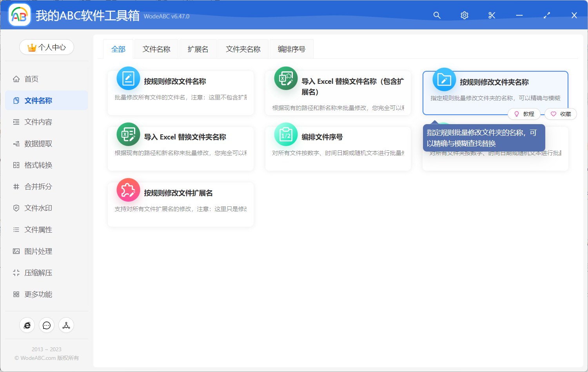The height and width of the screenshot is (372, 588).
Task: Switch to the 编排序号 tab
Action: click(x=291, y=49)
